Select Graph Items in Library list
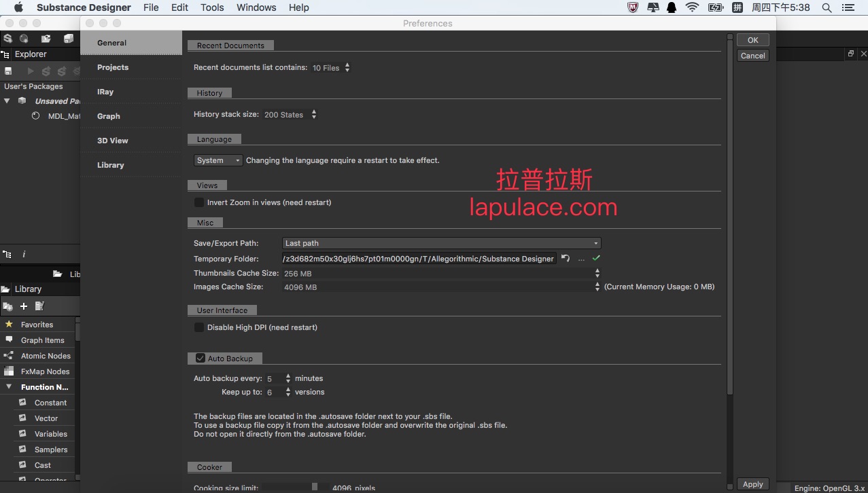Image resolution: width=868 pixels, height=493 pixels. click(42, 340)
